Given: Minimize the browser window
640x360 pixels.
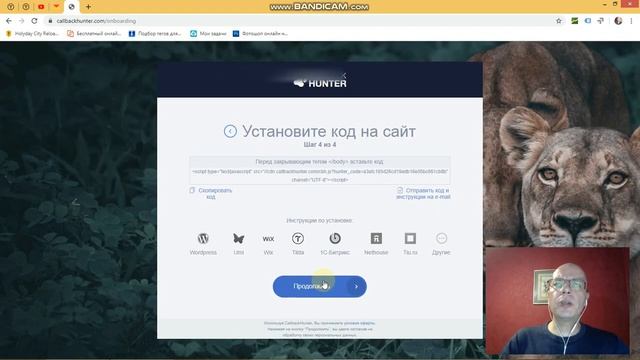Looking at the screenshot, I should 604,4.
